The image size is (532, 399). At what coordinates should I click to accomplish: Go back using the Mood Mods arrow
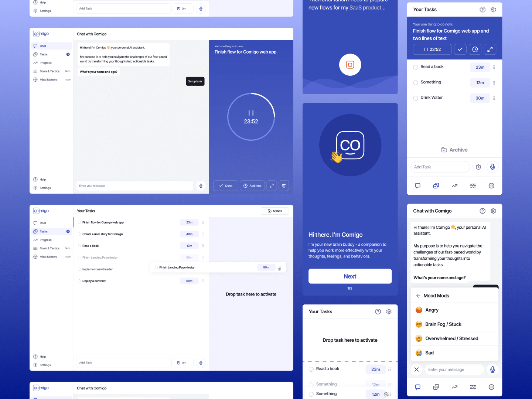(418, 296)
